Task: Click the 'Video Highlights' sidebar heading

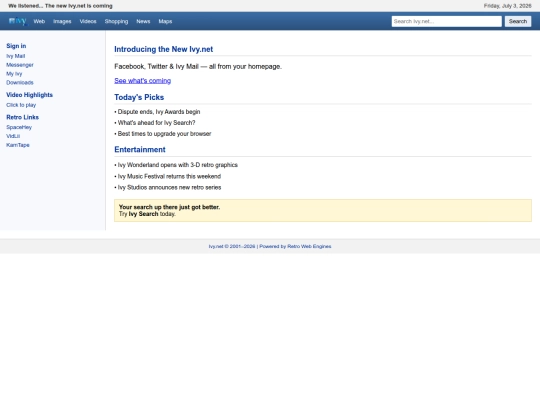Action: point(30,95)
